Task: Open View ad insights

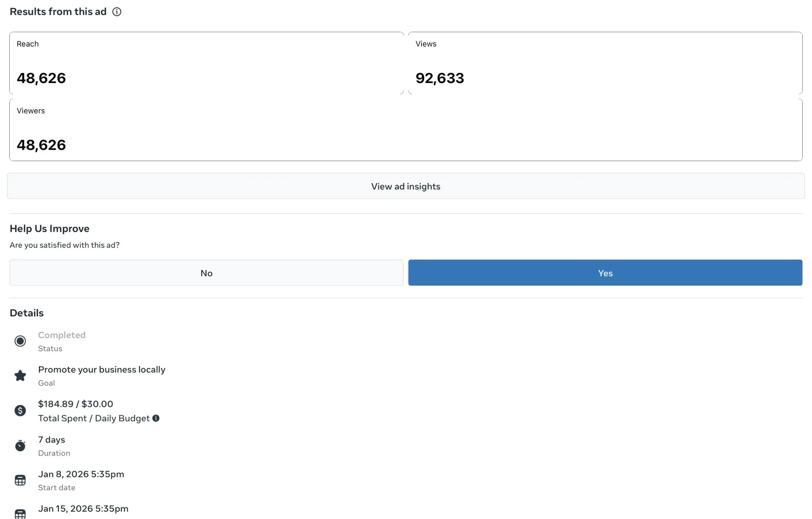Action: pyautogui.click(x=406, y=186)
